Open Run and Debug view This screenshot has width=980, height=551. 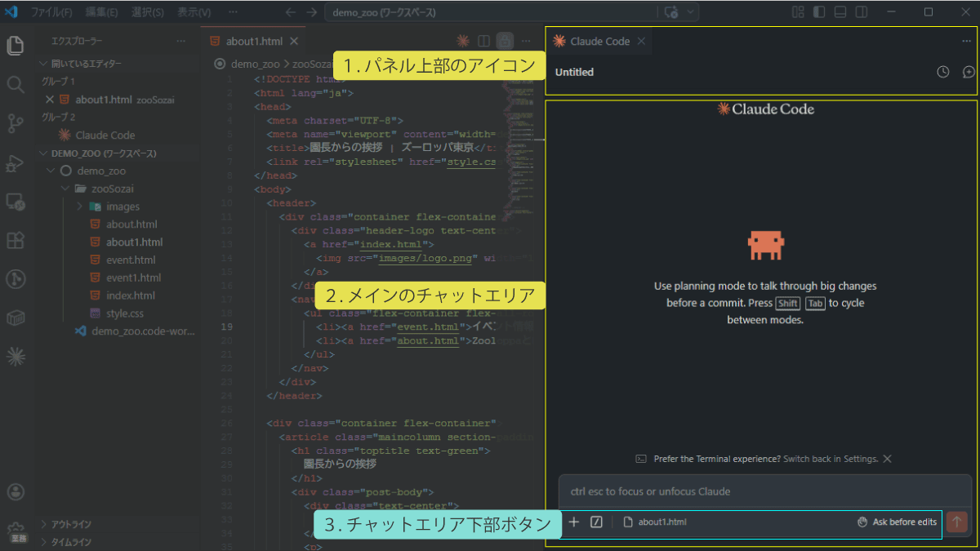(x=15, y=162)
